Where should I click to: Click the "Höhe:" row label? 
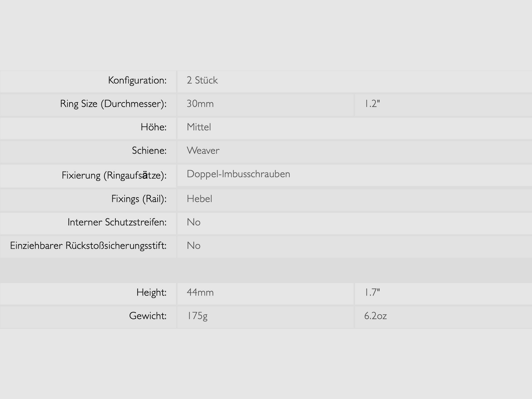[x=153, y=127]
